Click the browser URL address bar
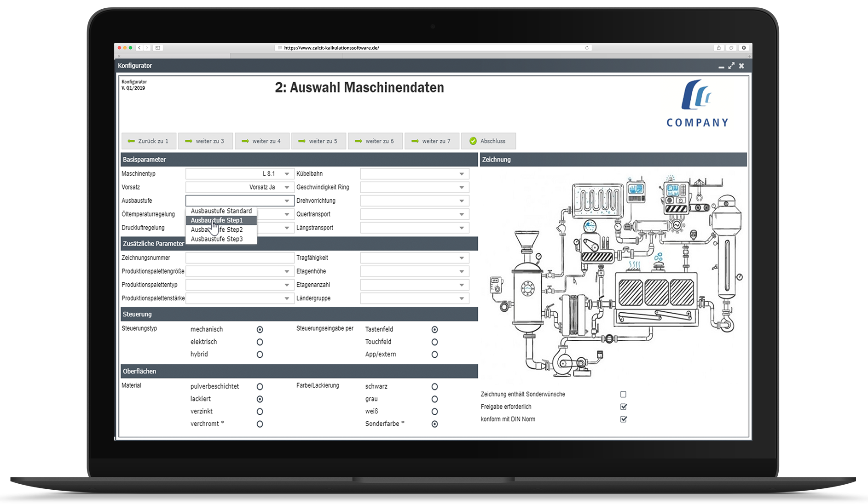This screenshot has height=504, width=868. tap(433, 48)
